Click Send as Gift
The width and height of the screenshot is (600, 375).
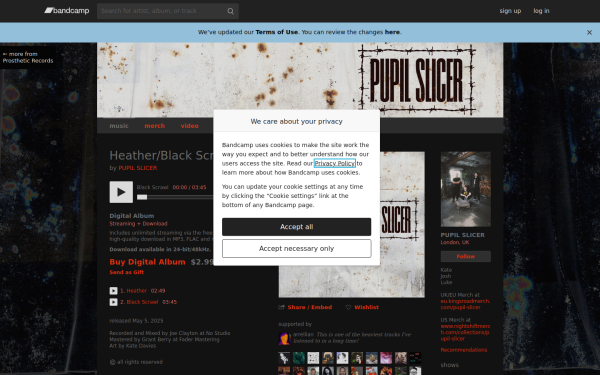(127, 272)
